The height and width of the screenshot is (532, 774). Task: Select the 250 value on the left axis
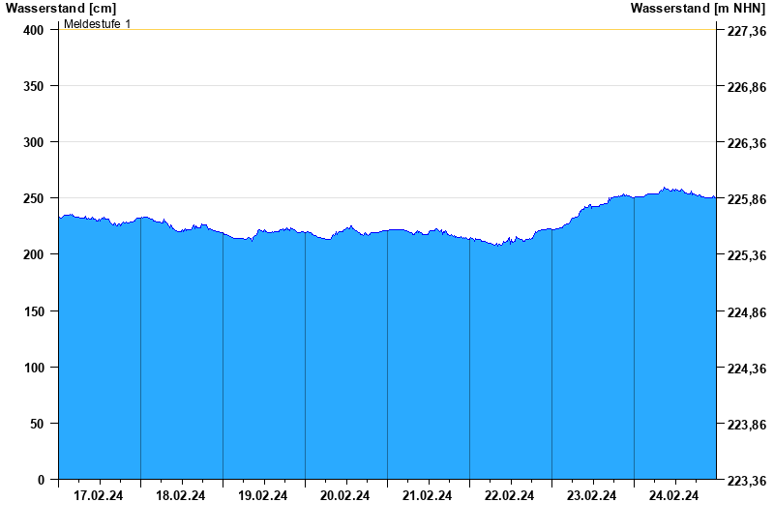34,198
